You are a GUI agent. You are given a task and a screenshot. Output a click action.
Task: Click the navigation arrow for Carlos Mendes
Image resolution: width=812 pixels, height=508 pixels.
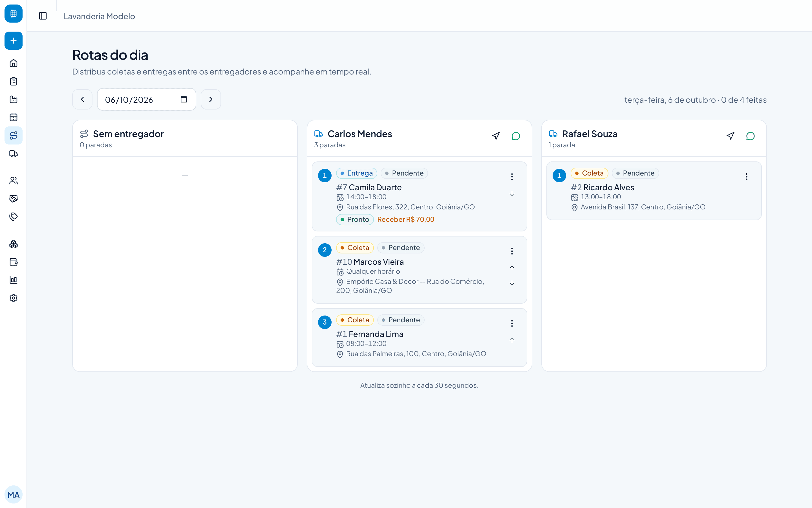pos(496,136)
